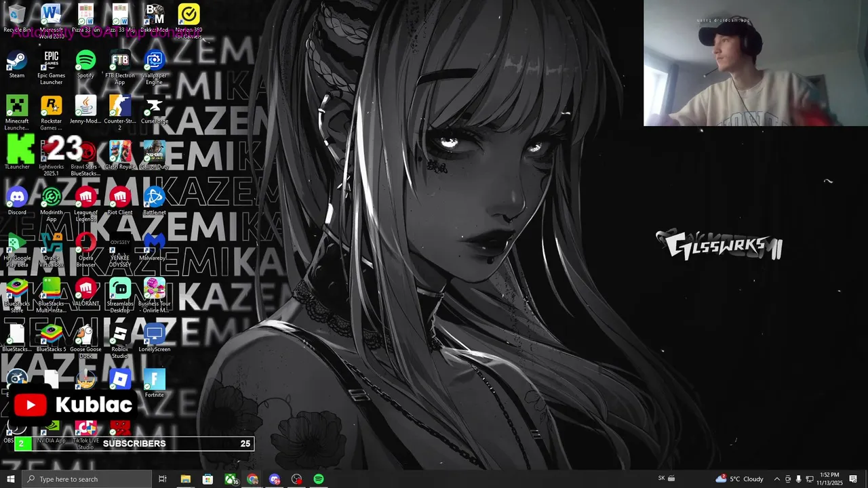Select the Spotify desktop icon
This screenshot has width=868, height=488.
point(85,64)
